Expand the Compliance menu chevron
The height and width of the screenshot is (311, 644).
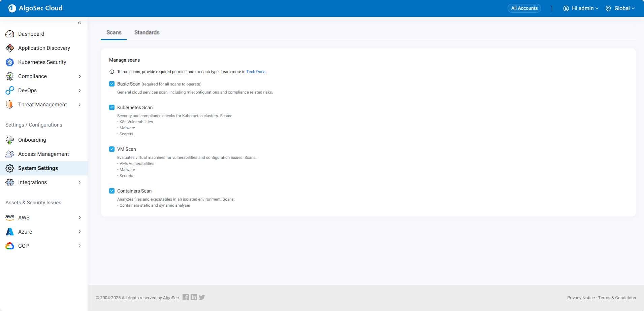click(x=79, y=76)
